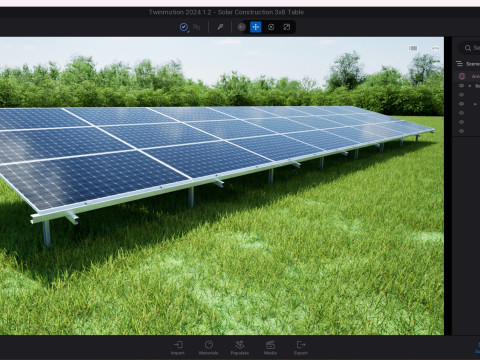Screen dimensions: 480x360
Task: Click the search field in the Scene panel
Action: [x=470, y=48]
